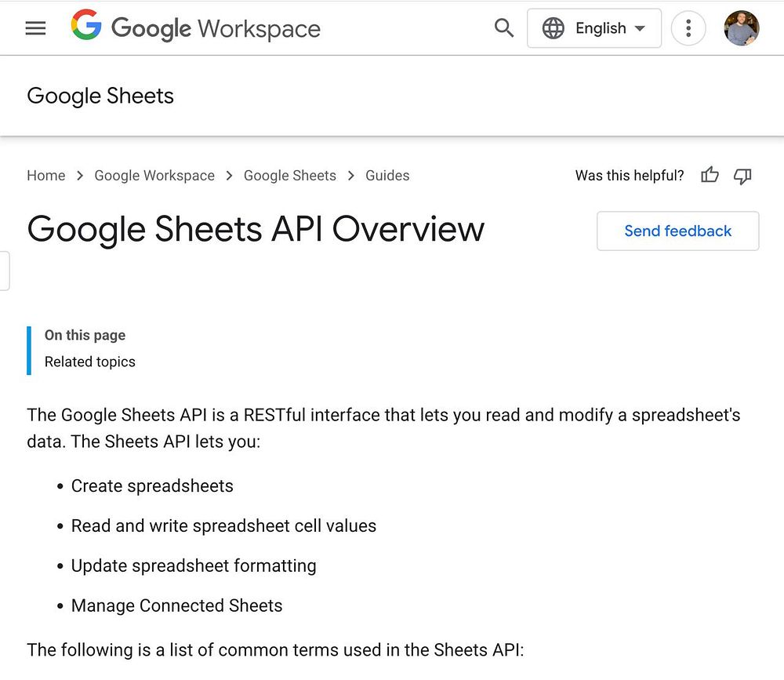784x680 pixels.
Task: Click the Google Sheets API Overview title
Action: click(x=256, y=229)
